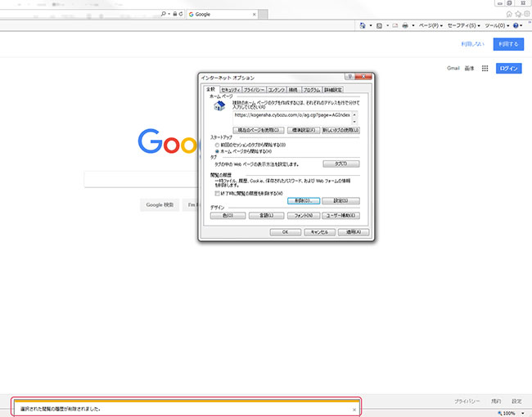
Task: Click the help button on Internet Options title bar
Action: click(x=349, y=77)
